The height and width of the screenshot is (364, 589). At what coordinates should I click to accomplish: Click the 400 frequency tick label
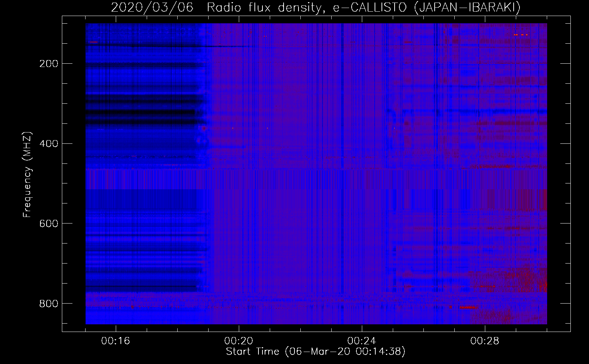coord(49,144)
